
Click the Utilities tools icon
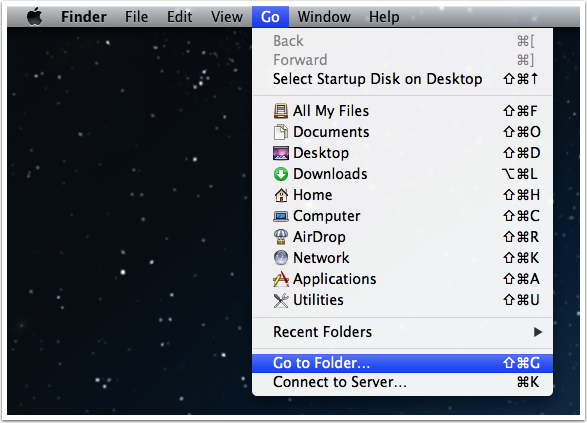click(281, 300)
